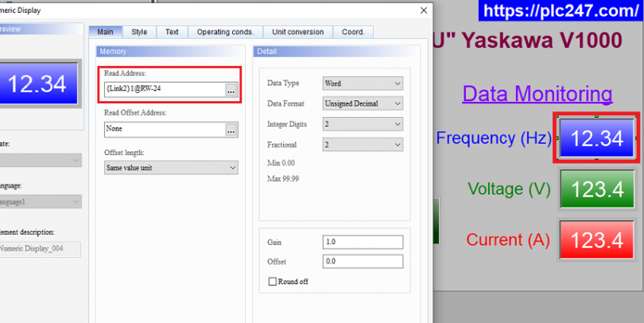This screenshot has width=644, height=323.
Task: Expand the Data Format dropdown
Action: click(x=363, y=103)
